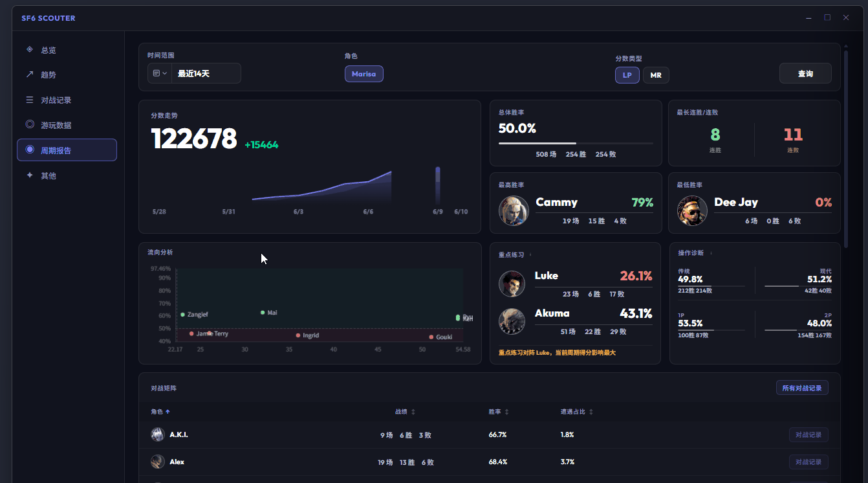Toggle the Marisa character filter chip
The image size is (868, 483).
364,74
